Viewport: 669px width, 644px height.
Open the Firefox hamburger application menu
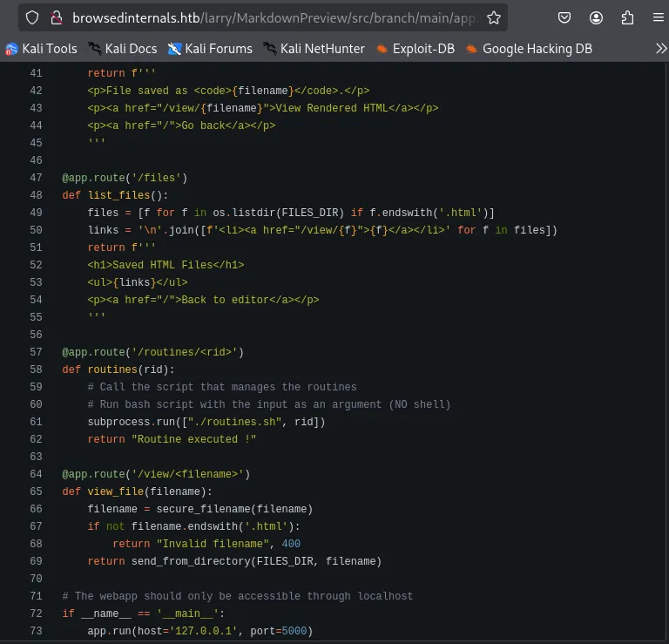tap(658, 17)
